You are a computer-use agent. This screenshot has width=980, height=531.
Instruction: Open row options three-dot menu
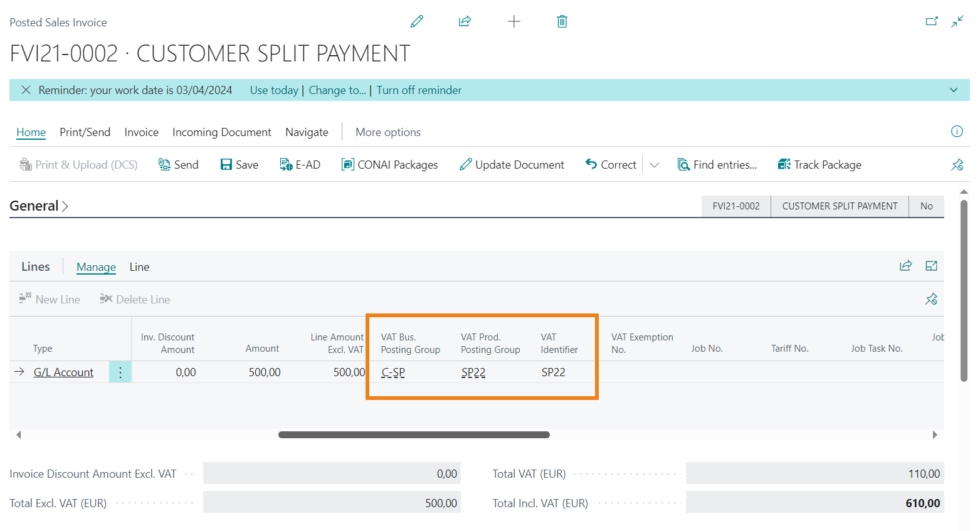(120, 372)
